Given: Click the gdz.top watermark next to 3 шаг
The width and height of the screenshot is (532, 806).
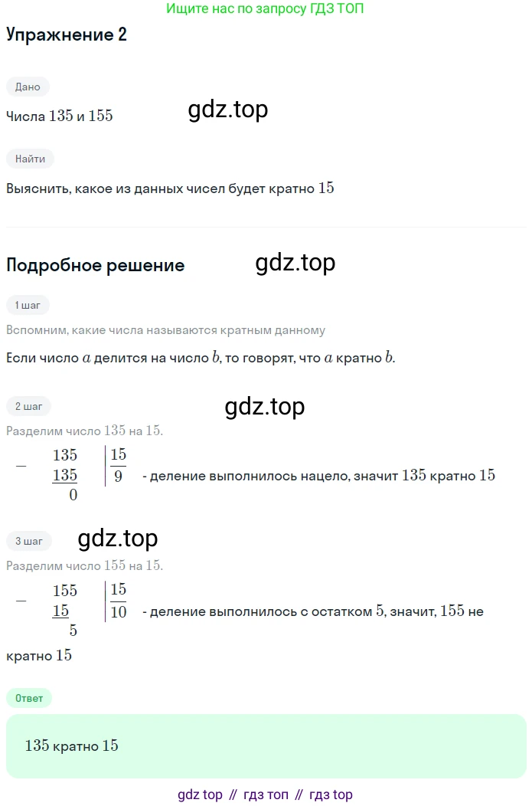Looking at the screenshot, I should click(x=118, y=538).
